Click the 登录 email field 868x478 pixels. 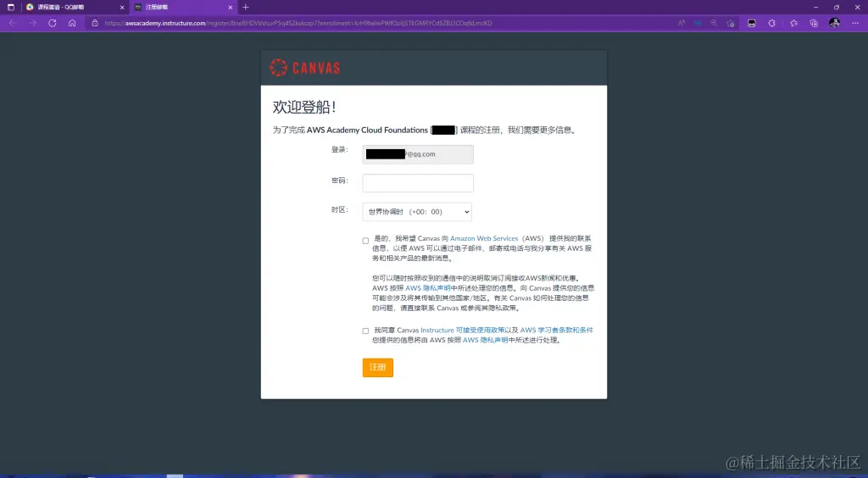coord(418,154)
